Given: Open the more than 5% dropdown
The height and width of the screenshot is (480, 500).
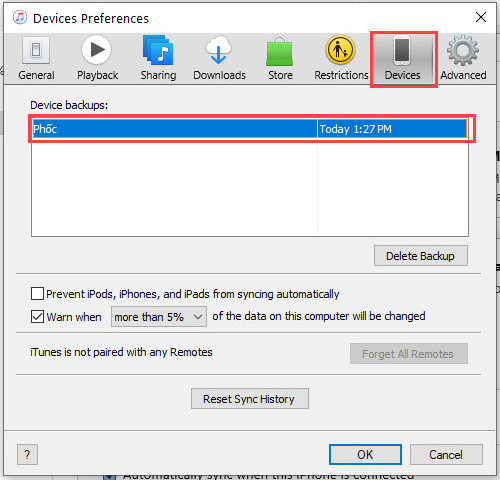Looking at the screenshot, I should click(159, 316).
